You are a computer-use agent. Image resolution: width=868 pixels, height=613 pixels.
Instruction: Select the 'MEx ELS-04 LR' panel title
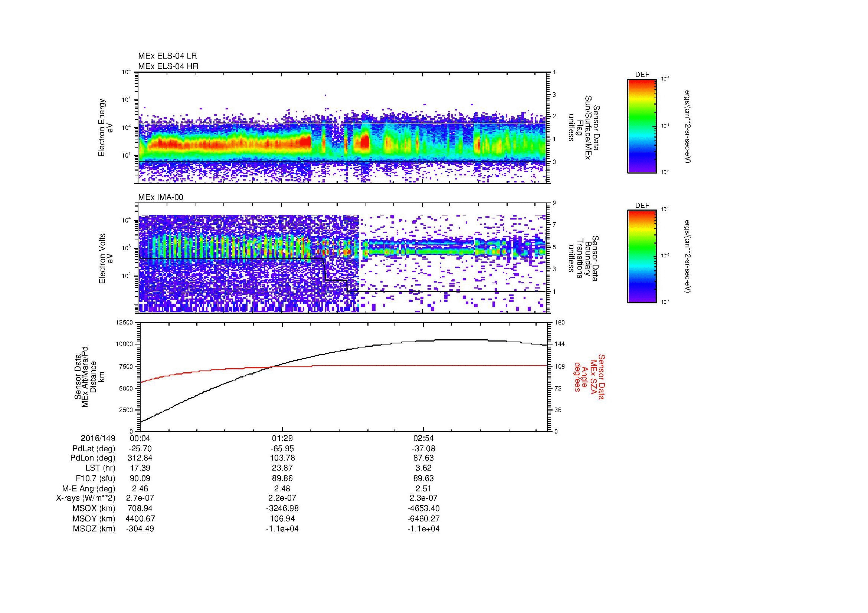tap(167, 56)
